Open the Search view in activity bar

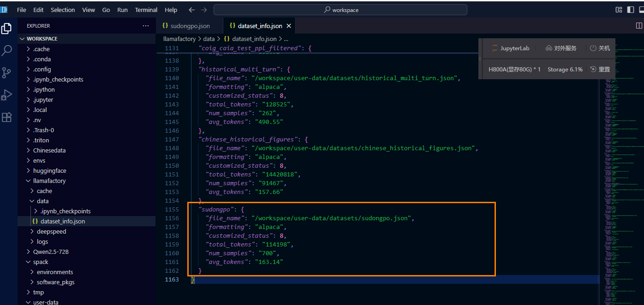6,51
